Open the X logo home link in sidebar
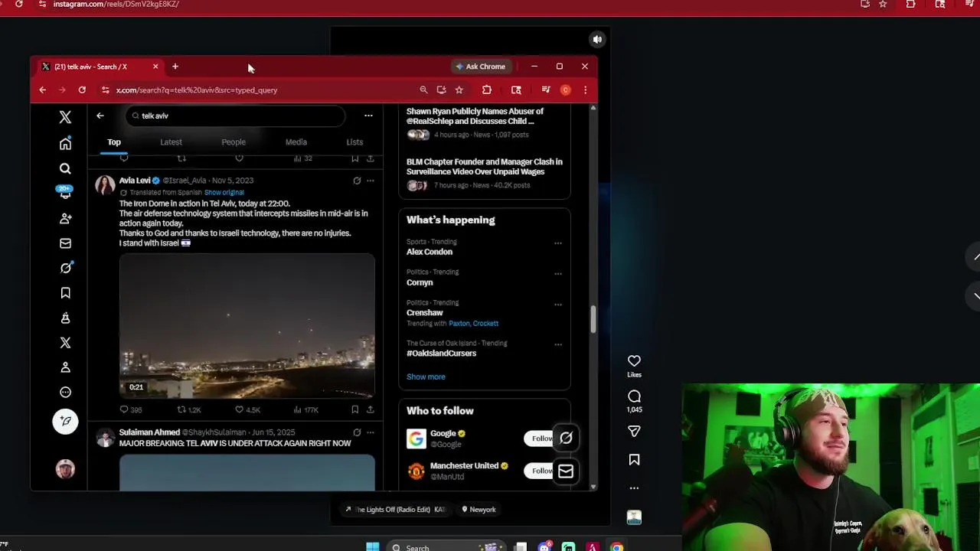This screenshot has width=980, height=551. [65, 117]
